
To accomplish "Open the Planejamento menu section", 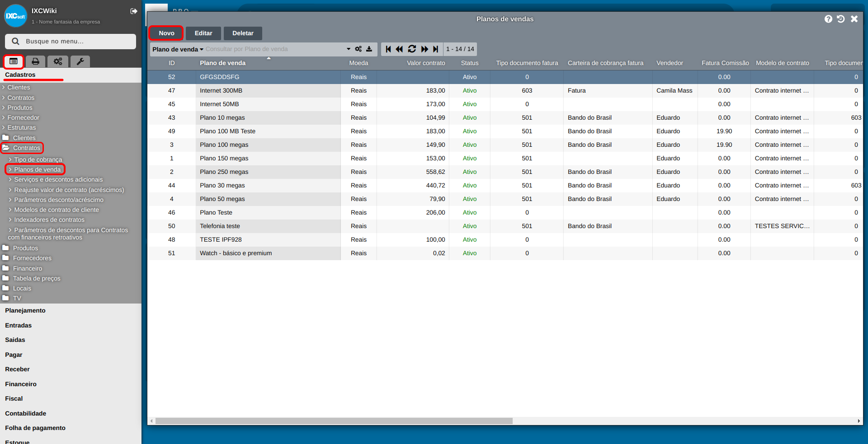I will [x=25, y=310].
